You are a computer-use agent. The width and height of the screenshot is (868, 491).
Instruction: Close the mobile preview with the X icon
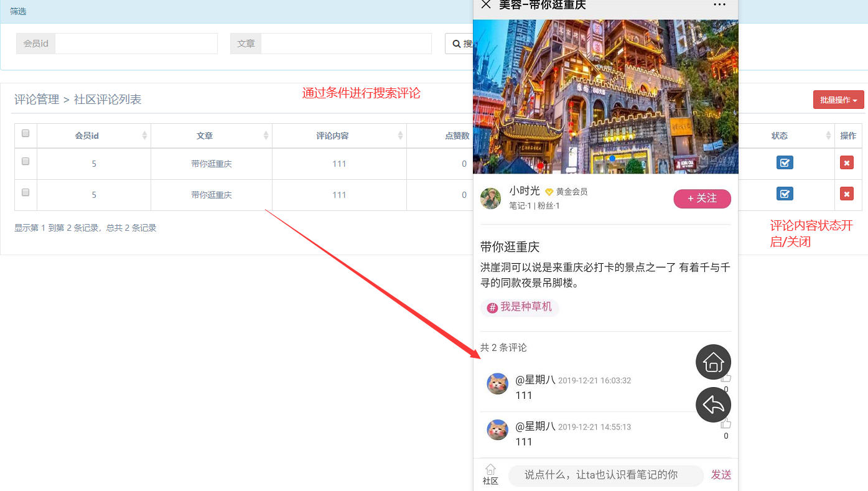[486, 5]
